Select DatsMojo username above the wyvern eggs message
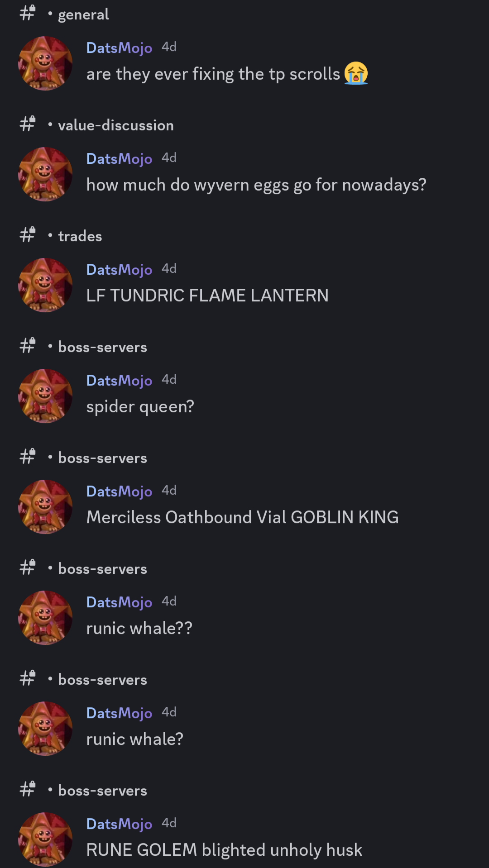489x868 pixels. [x=119, y=159]
